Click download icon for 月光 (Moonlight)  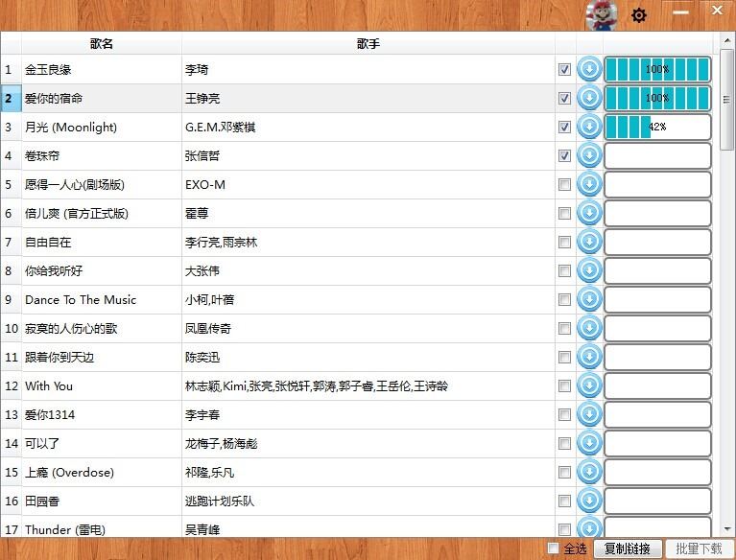(589, 127)
